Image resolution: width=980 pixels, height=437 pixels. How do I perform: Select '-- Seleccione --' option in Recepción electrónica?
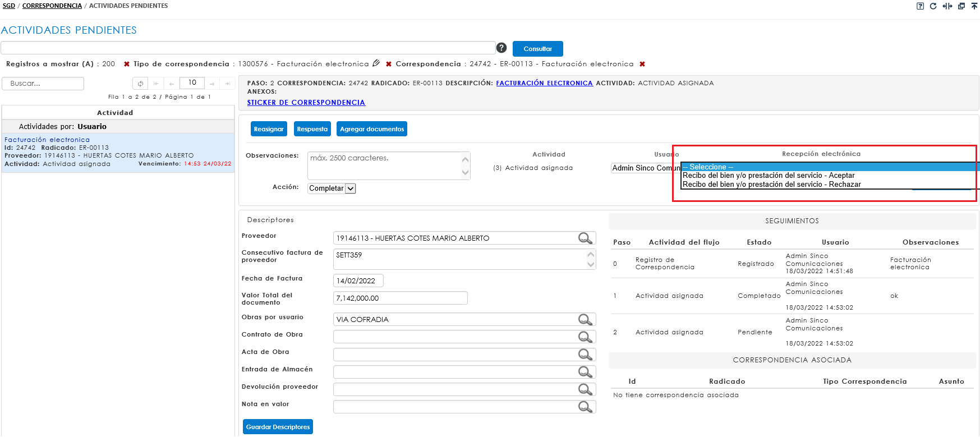(830, 167)
